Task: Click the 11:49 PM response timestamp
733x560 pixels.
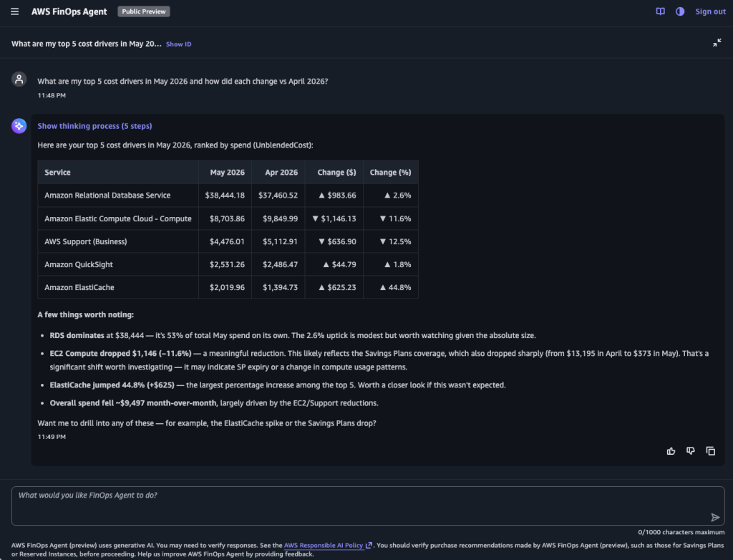Action: [52, 437]
